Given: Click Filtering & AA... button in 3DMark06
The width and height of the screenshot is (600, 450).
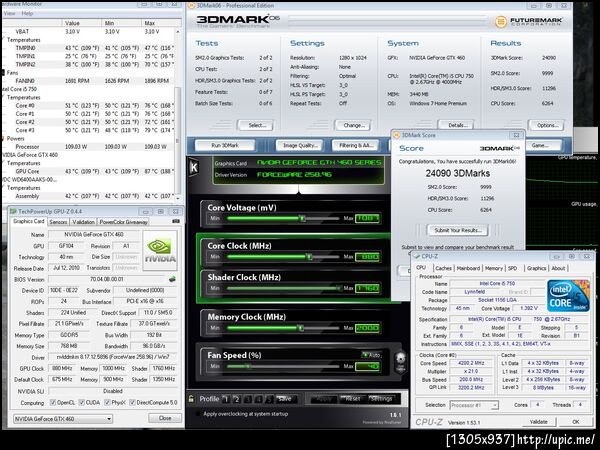Looking at the screenshot, I should tap(356, 145).
